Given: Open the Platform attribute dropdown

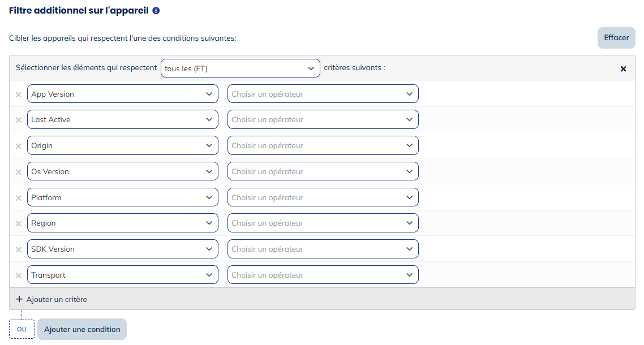Looking at the screenshot, I should click(122, 197).
